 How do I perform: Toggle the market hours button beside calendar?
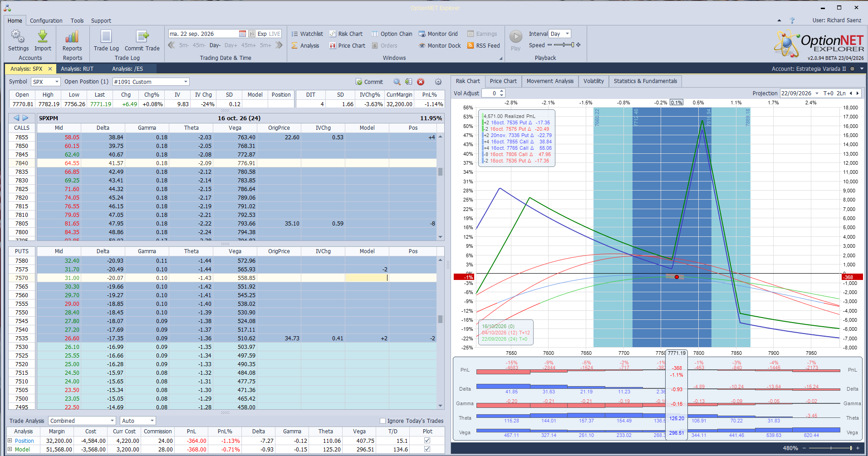point(252,34)
